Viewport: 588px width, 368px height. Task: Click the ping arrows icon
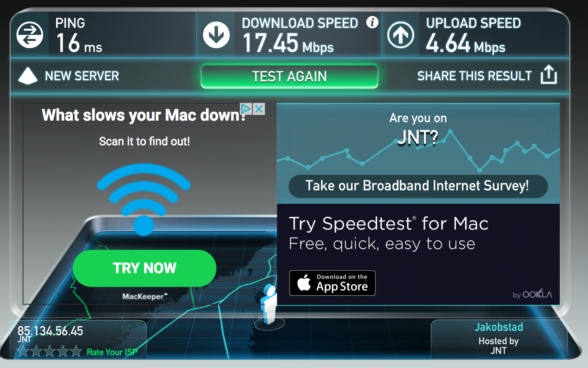click(30, 35)
